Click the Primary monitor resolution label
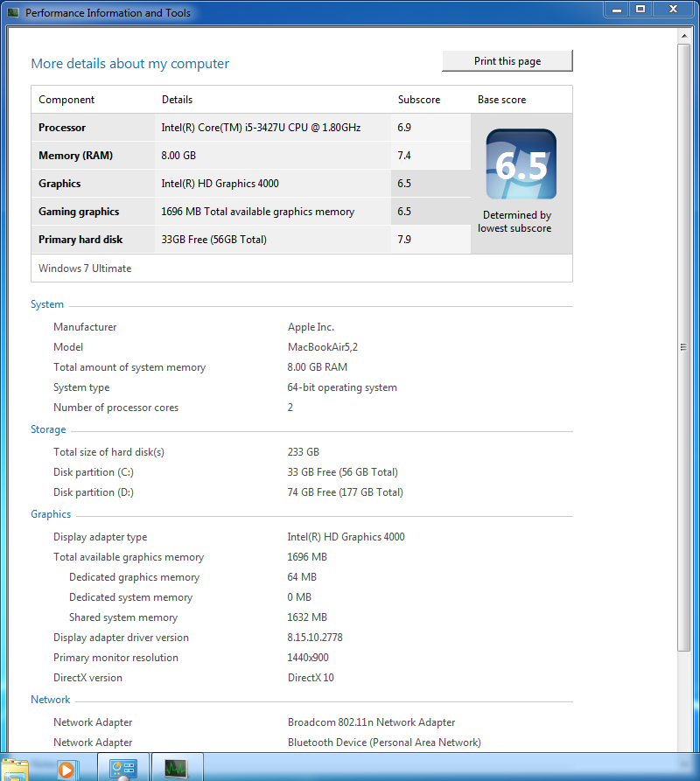The height and width of the screenshot is (781, 700). 115,658
